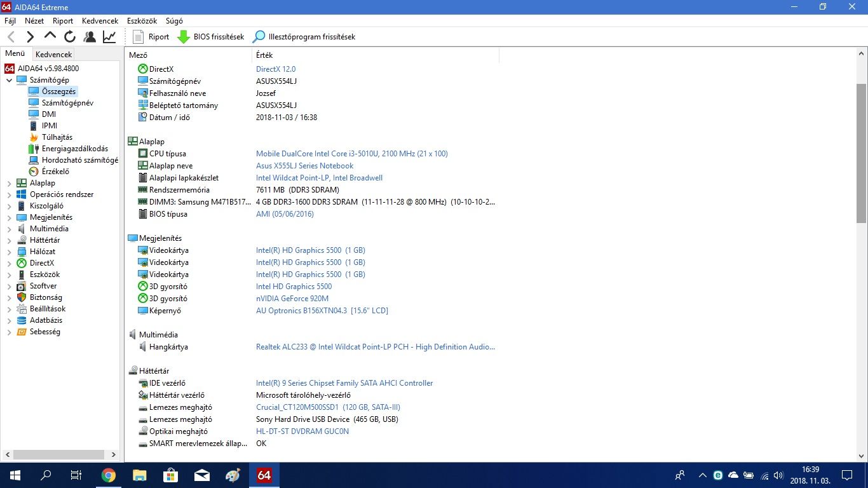Navigate up one level with up arrow icon
868x488 pixels.
50,36
